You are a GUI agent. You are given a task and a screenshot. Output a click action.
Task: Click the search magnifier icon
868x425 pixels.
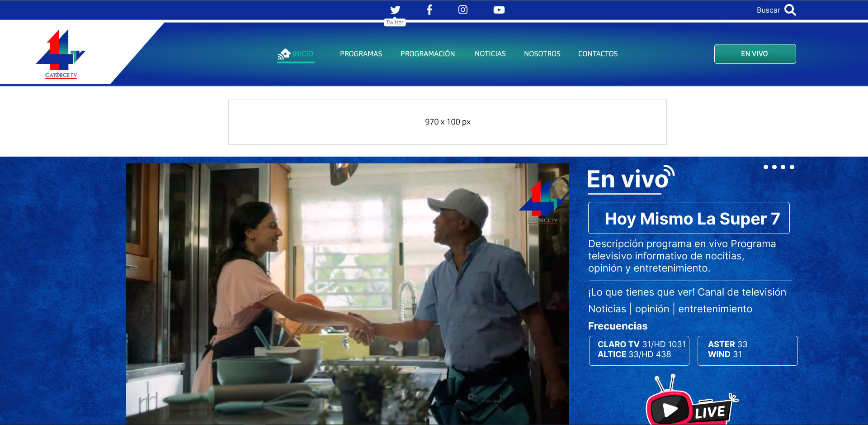pyautogui.click(x=790, y=10)
